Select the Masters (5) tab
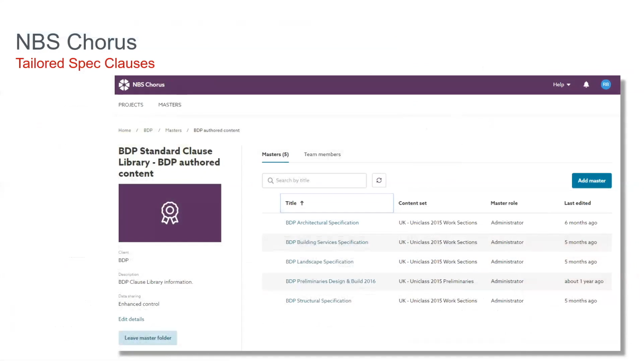This screenshot has width=644, height=361. pyautogui.click(x=275, y=155)
